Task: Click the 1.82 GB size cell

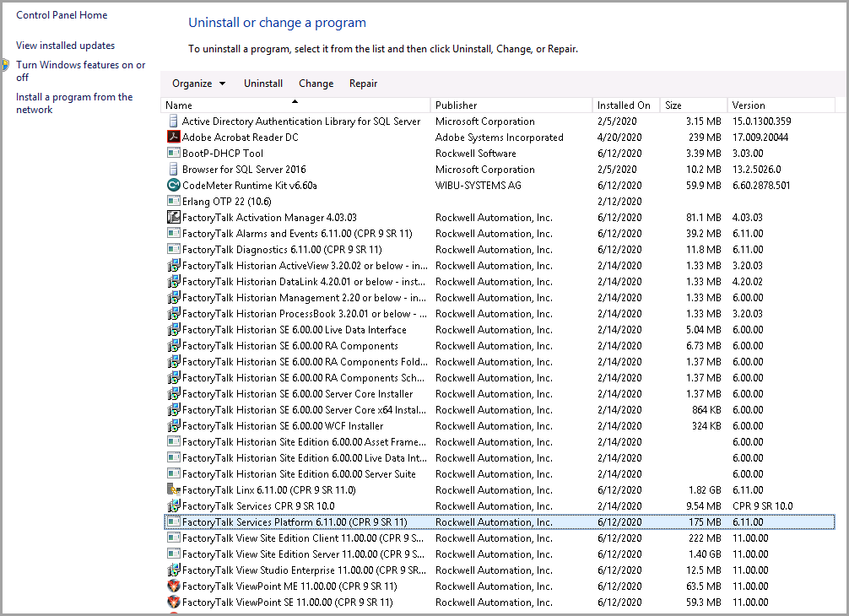Action: [705, 490]
